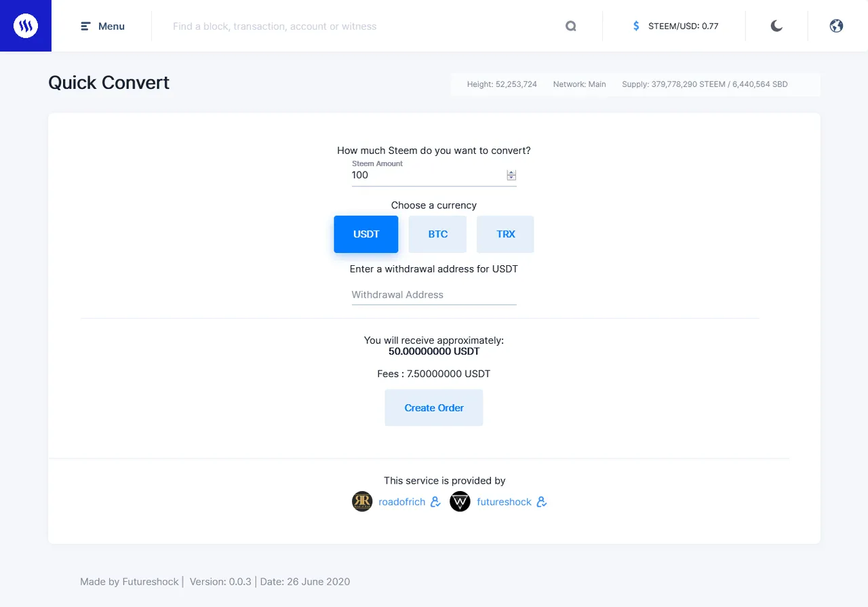
Task: Click the Withdrawal Address field
Action: pyautogui.click(x=434, y=295)
